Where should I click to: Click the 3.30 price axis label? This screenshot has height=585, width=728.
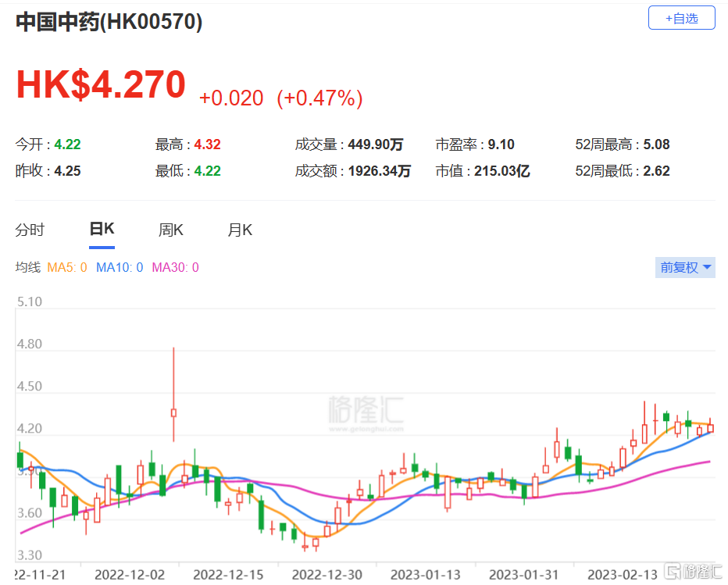pyautogui.click(x=29, y=555)
